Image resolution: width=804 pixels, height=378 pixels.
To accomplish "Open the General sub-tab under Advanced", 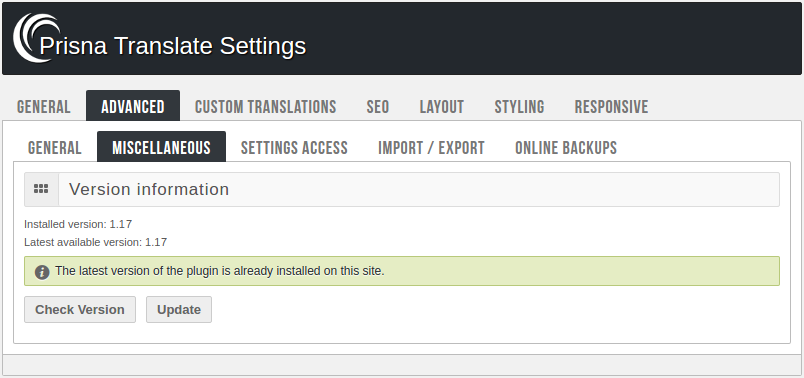I will click(x=54, y=148).
